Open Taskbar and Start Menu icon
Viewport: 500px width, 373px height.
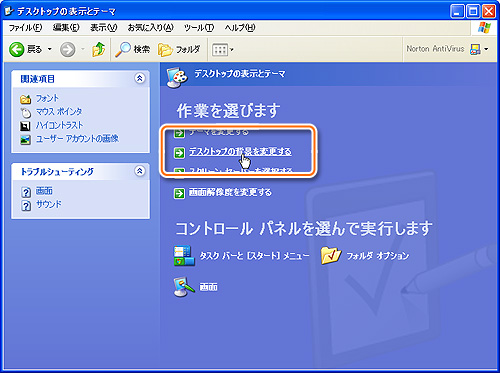[x=184, y=256]
